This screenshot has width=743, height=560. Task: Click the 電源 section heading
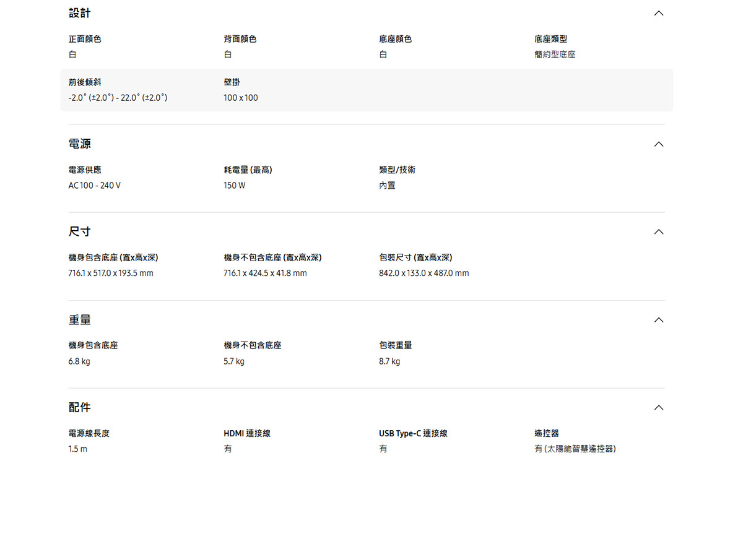(80, 144)
